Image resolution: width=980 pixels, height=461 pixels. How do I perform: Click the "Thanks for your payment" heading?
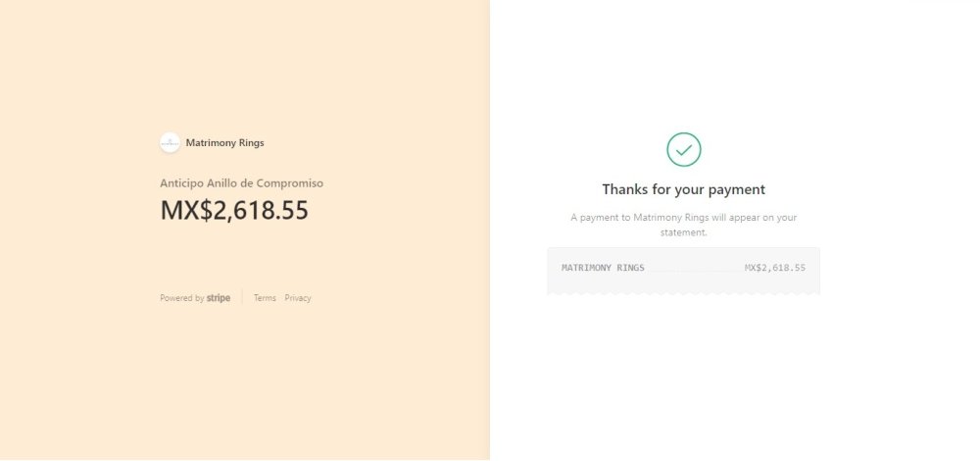[x=683, y=189]
